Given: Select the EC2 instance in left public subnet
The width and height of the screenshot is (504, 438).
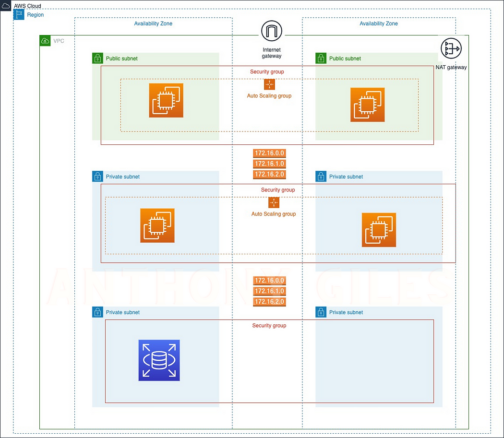Looking at the screenshot, I should 166,100.
